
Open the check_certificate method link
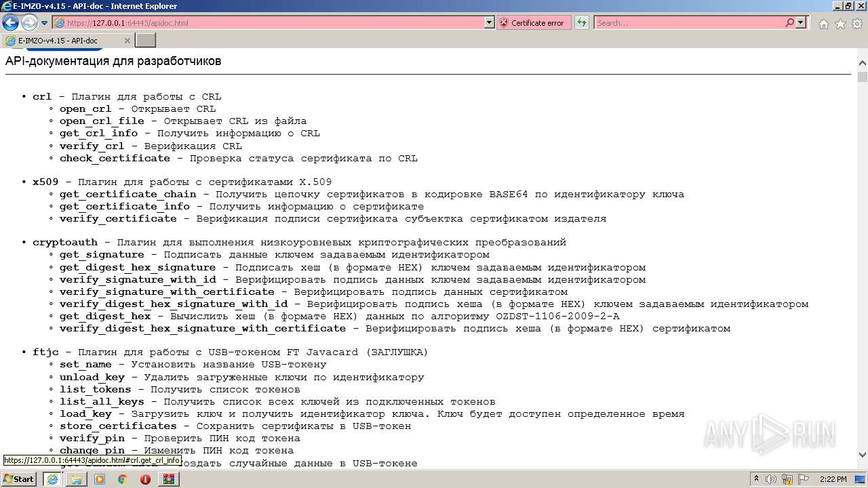(115, 158)
